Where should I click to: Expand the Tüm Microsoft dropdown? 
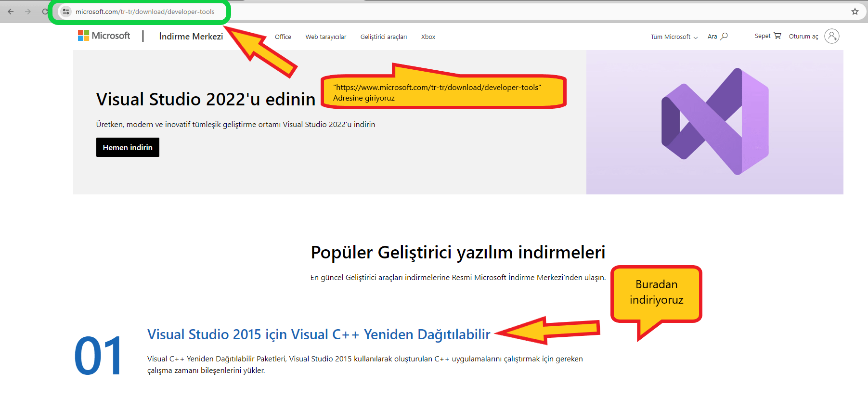pos(674,37)
